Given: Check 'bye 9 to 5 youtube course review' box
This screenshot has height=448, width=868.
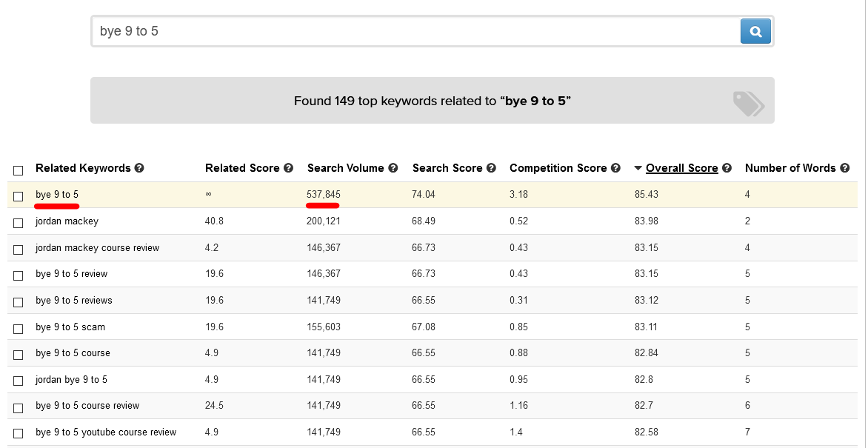Looking at the screenshot, I should [x=19, y=434].
